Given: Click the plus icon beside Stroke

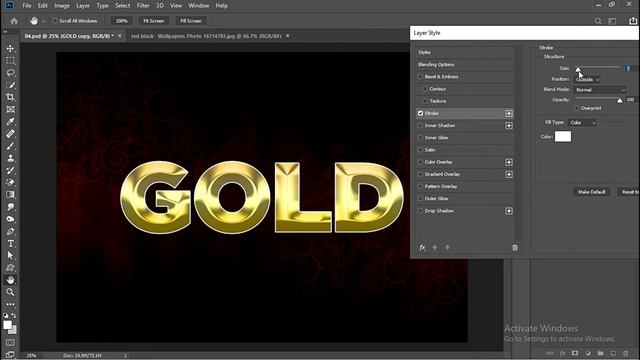Looking at the screenshot, I should [509, 113].
